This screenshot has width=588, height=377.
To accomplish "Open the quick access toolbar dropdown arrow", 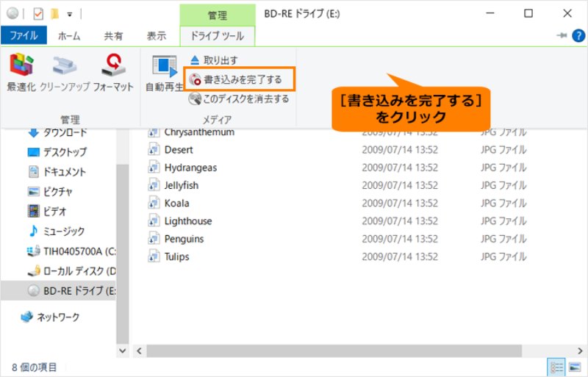I will click(69, 15).
